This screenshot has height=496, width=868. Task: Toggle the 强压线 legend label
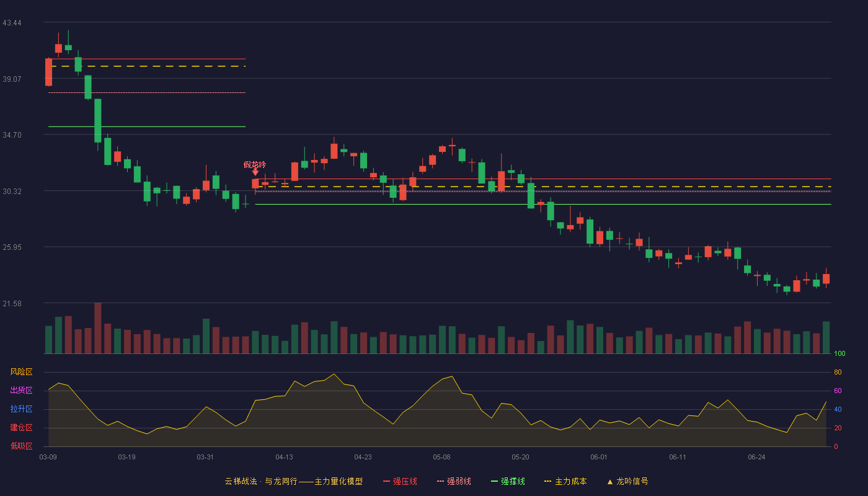(x=405, y=481)
